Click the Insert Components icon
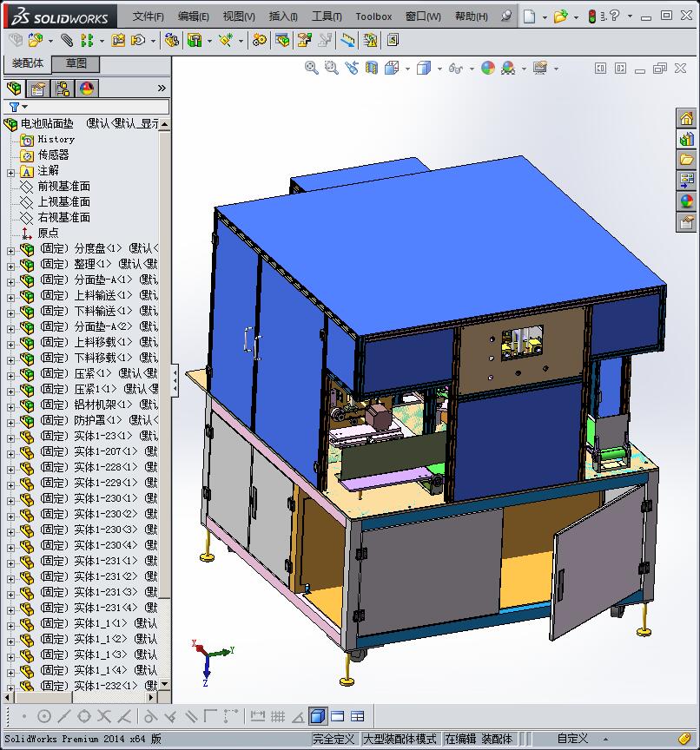 tap(35, 40)
